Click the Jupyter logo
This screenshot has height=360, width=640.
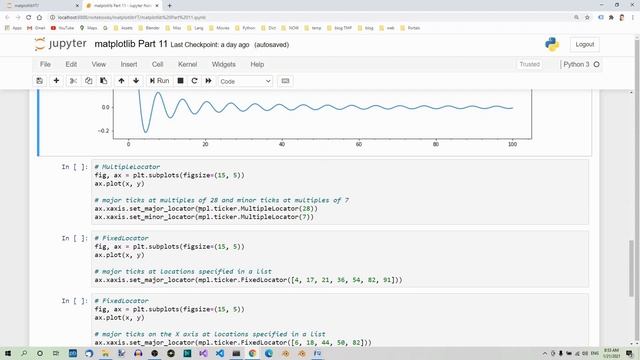pyautogui.click(x=60, y=44)
